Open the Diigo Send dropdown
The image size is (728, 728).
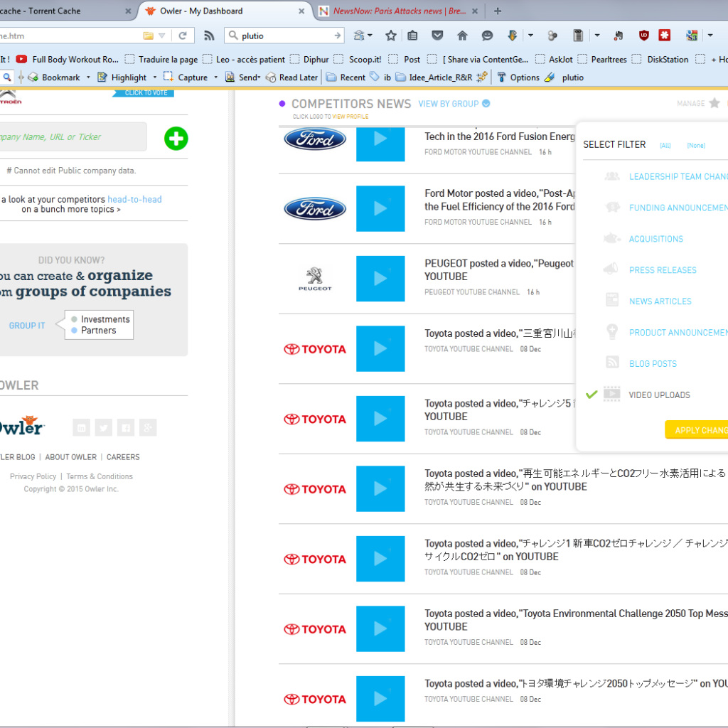[x=242, y=77]
